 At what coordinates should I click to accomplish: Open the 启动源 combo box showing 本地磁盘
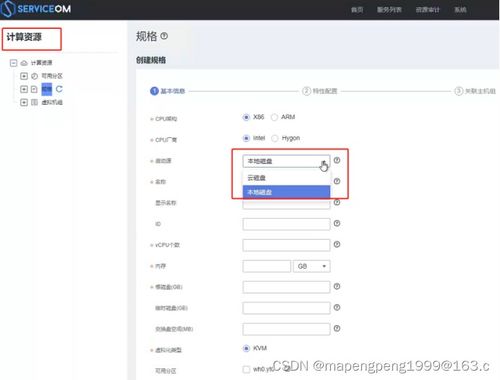pyautogui.click(x=286, y=161)
